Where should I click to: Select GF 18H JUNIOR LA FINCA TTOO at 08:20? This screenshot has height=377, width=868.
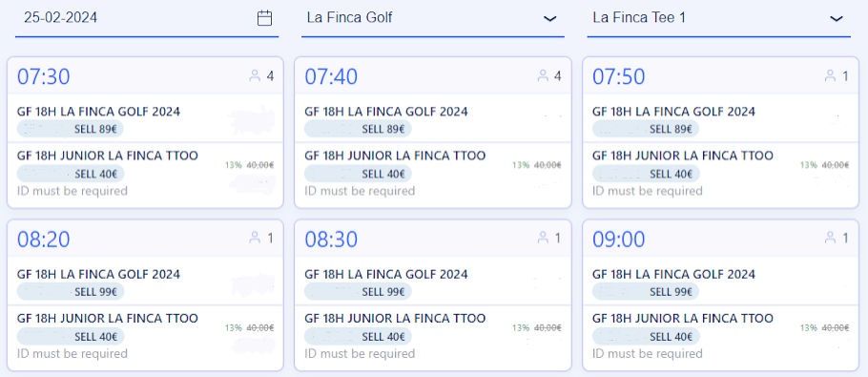coord(108,319)
